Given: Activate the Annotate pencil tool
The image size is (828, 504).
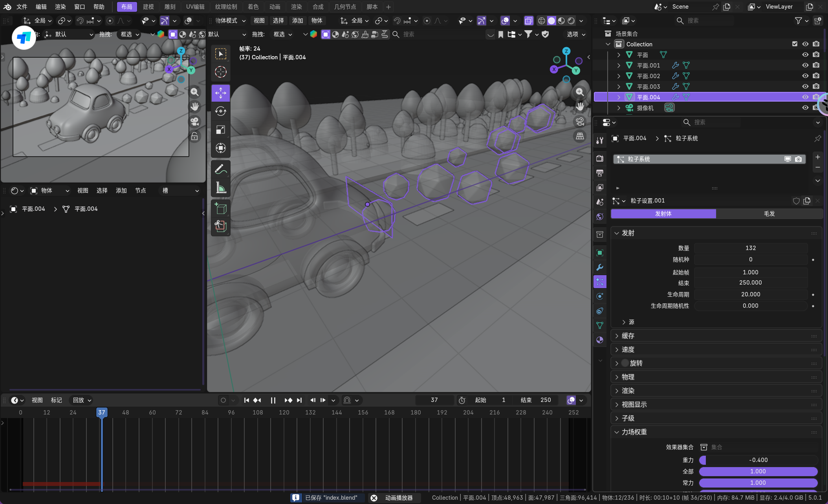Looking at the screenshot, I should pyautogui.click(x=220, y=169).
